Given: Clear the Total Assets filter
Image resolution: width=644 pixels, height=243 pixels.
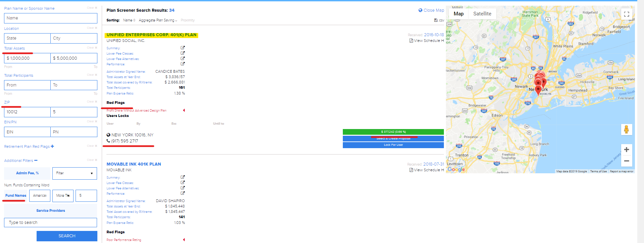Looking at the screenshot, I should tap(92, 48).
